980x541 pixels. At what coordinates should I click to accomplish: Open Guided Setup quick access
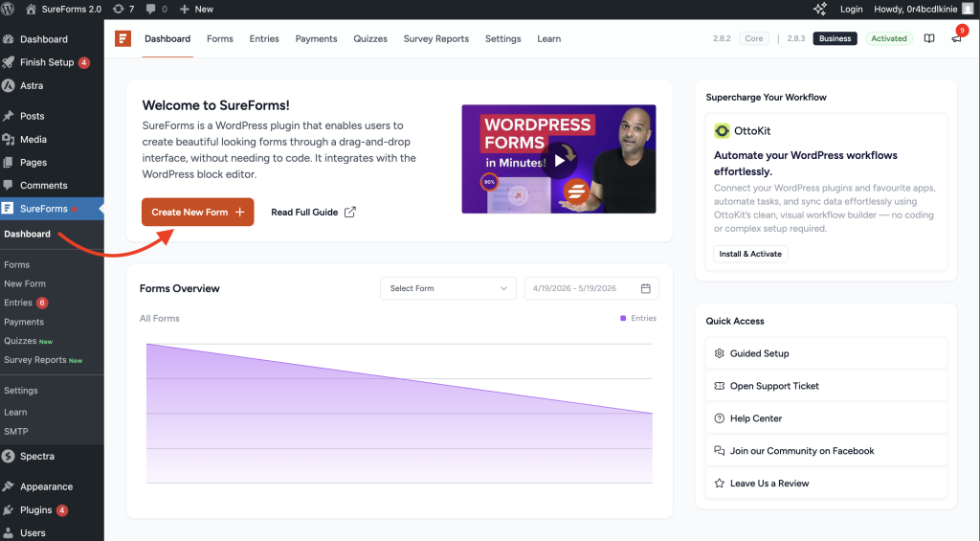pos(826,353)
